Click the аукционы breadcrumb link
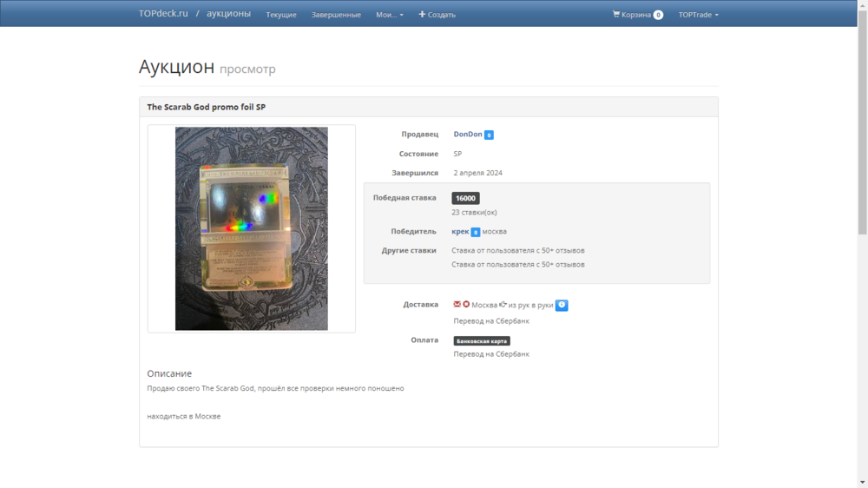 click(228, 14)
